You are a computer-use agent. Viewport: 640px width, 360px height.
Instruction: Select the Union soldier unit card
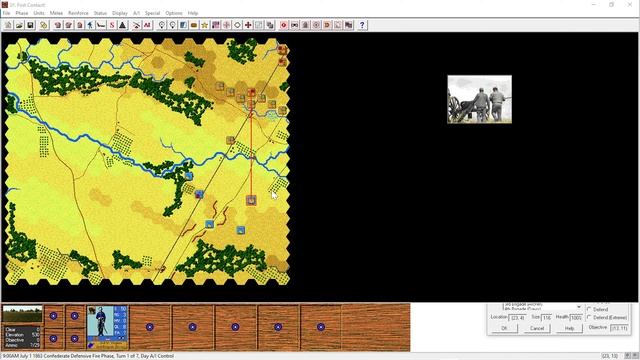point(108,327)
